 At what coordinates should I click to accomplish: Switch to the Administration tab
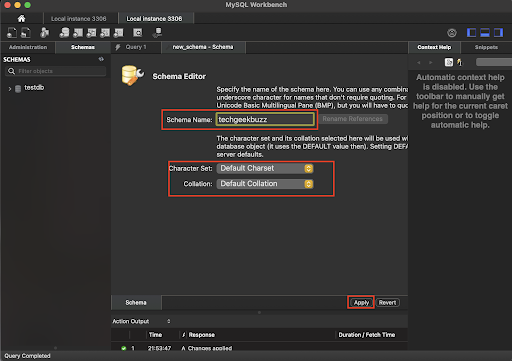point(28,47)
